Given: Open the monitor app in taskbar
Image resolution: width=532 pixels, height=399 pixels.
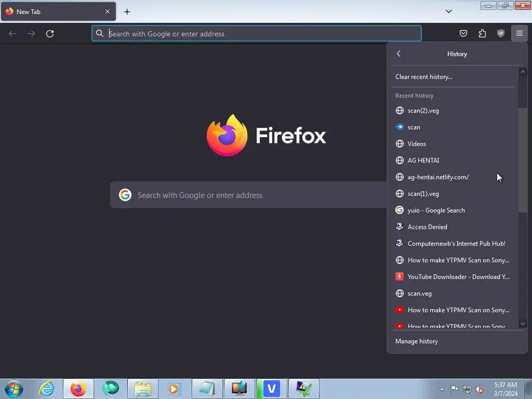Looking at the screenshot, I should click(239, 389).
